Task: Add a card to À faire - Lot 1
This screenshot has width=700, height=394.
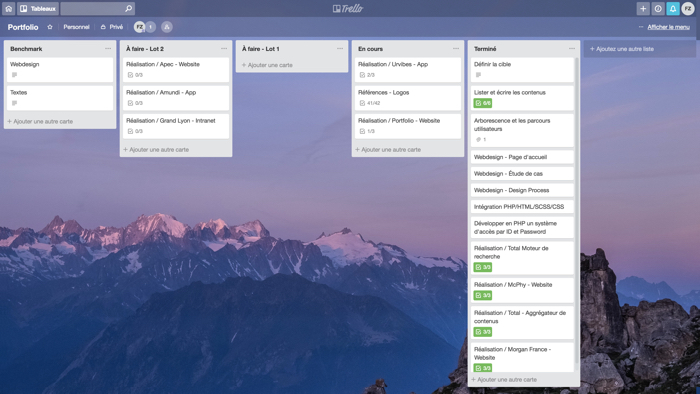Action: point(267,65)
